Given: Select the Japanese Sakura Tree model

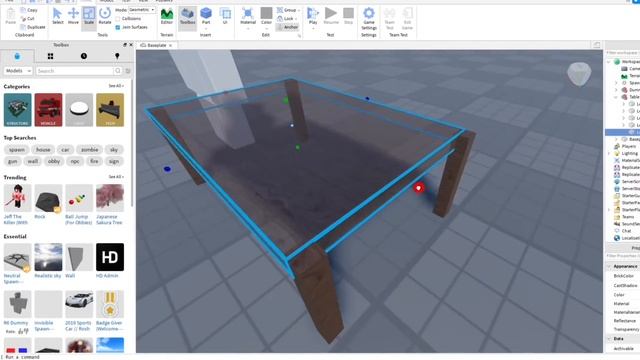Looking at the screenshot, I should [110, 204].
